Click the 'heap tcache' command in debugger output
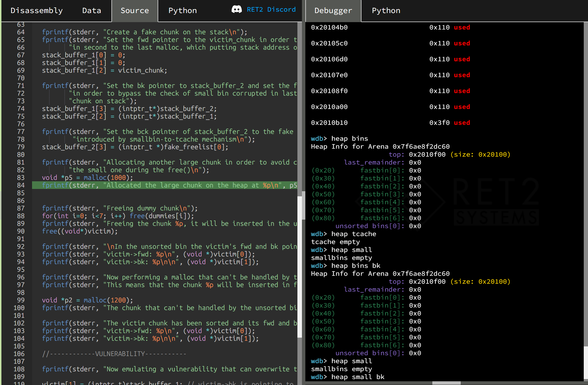Image resolution: width=588 pixels, height=385 pixels. click(x=354, y=234)
